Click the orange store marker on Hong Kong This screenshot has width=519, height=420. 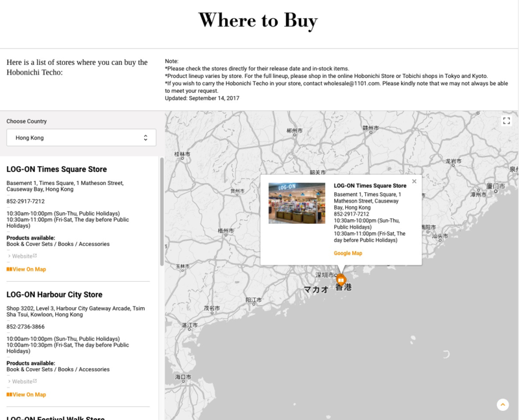click(x=341, y=280)
